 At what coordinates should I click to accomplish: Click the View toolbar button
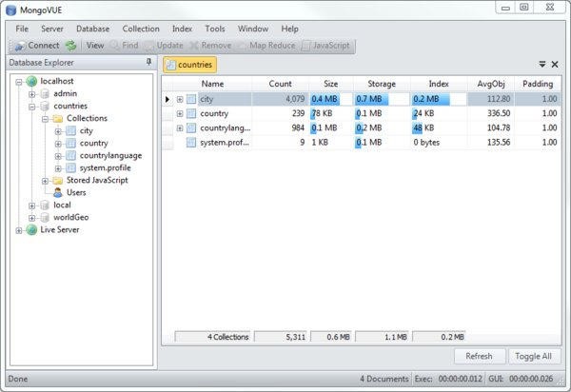click(x=95, y=46)
